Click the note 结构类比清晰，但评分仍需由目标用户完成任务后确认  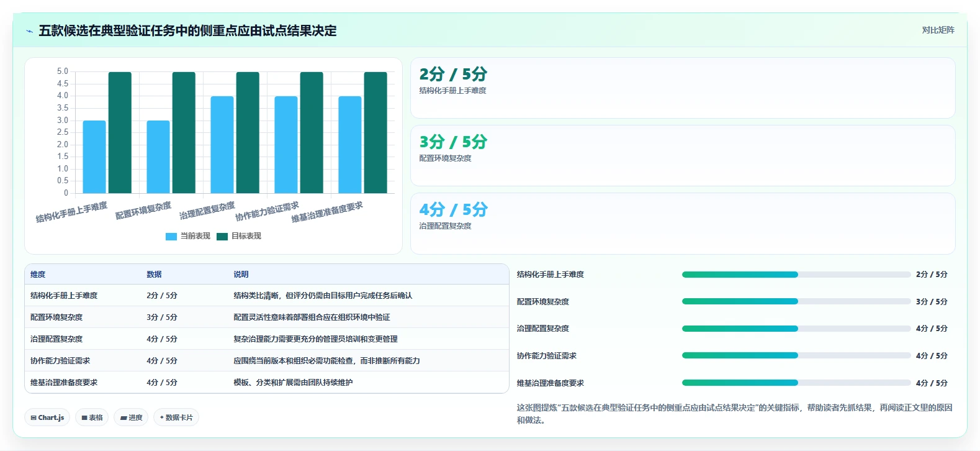323,296
